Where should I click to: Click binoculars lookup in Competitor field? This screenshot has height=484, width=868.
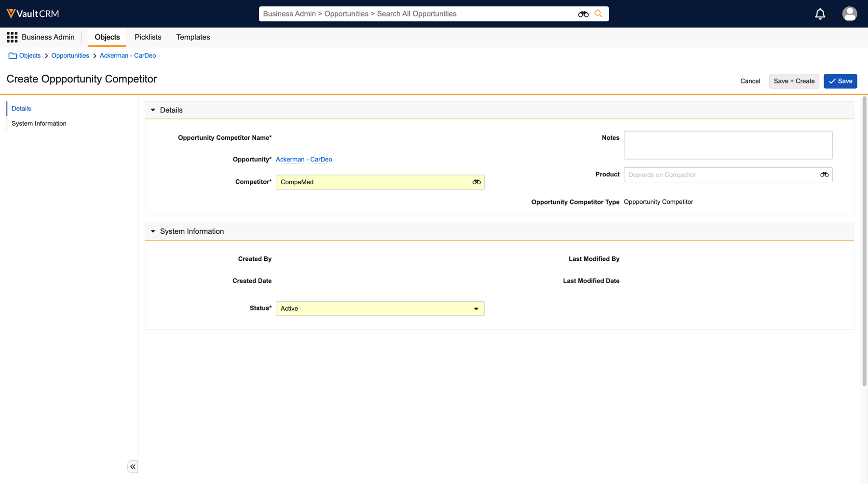(476, 182)
